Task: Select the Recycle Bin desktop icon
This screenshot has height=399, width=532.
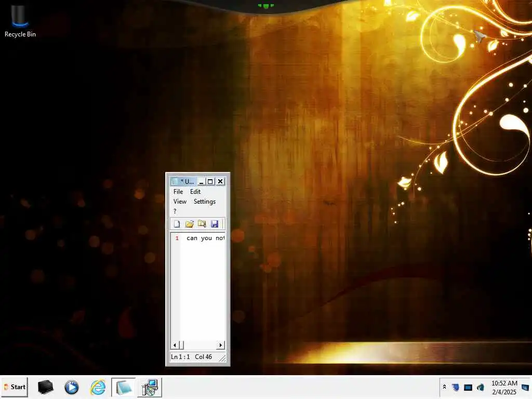Action: point(20,21)
